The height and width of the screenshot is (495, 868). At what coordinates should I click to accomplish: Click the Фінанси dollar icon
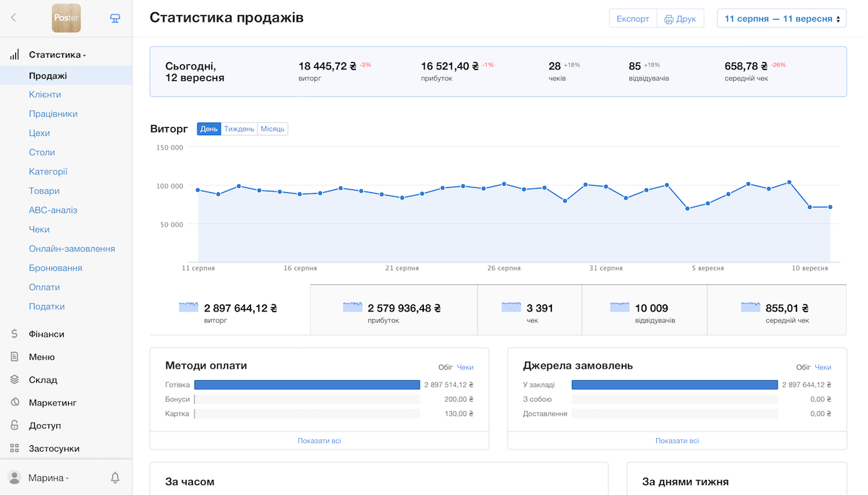14,334
